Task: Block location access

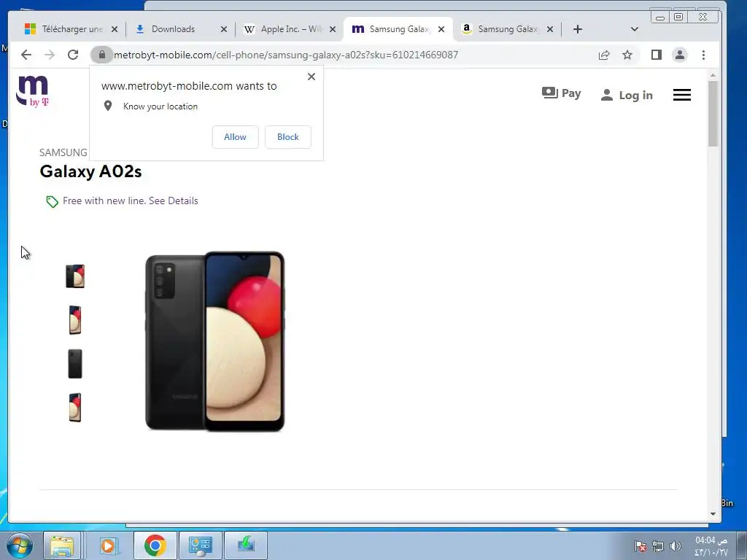Action: click(x=287, y=137)
